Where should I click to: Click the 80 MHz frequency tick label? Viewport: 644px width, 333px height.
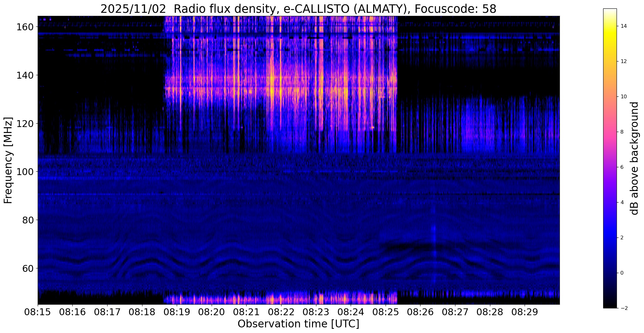tap(28, 220)
